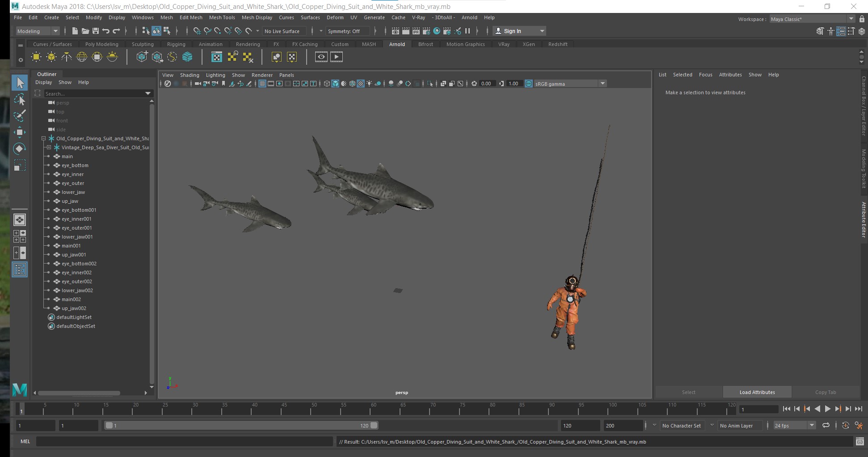Select lower_jaw001 in the Outliner

[77, 237]
